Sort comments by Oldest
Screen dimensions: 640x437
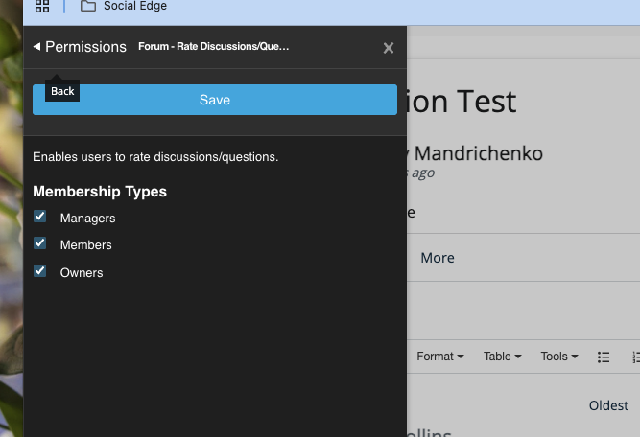(608, 405)
